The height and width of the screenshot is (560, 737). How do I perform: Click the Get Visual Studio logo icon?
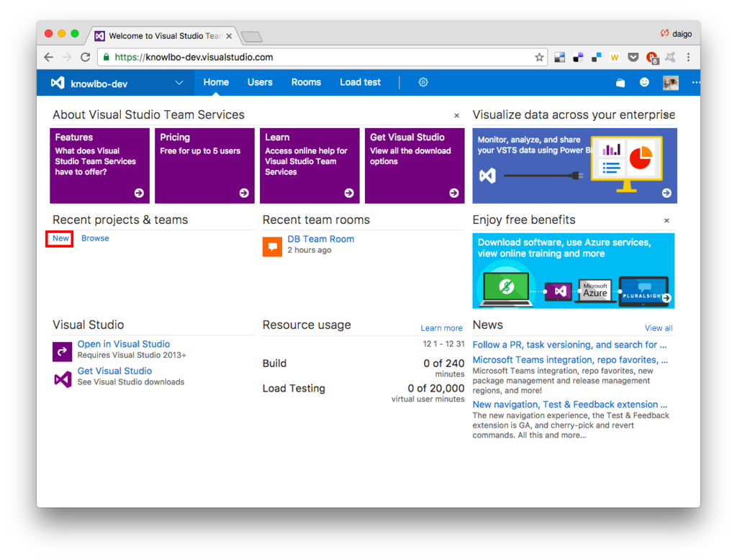(x=62, y=379)
